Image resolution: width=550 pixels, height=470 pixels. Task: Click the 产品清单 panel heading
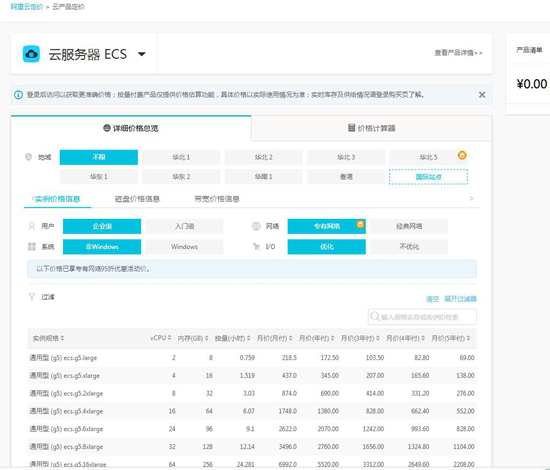pyautogui.click(x=529, y=50)
